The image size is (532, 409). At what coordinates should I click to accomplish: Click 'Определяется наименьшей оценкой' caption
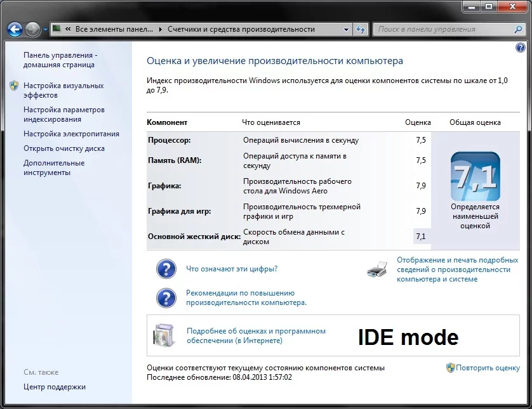click(475, 216)
